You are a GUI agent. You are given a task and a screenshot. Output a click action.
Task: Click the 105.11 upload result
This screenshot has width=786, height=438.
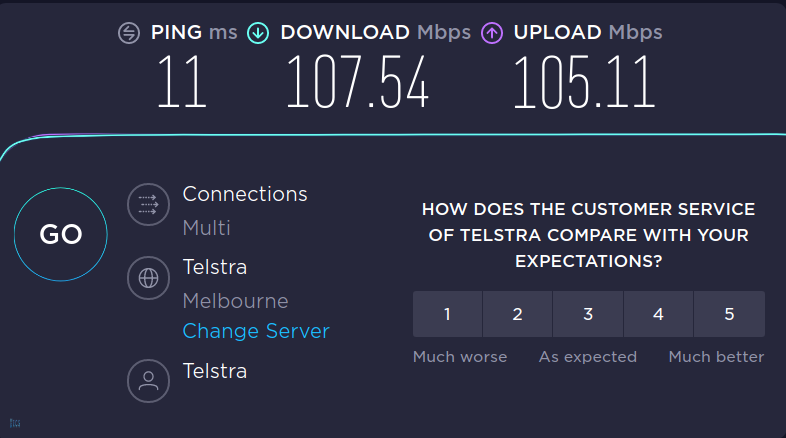584,82
